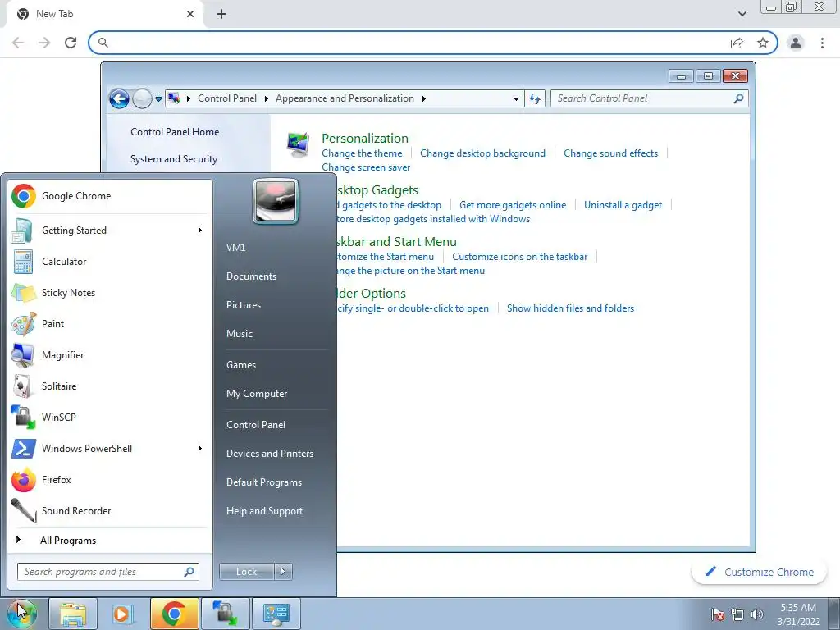Screen dimensions: 840x630
Task: Launch Getting Started from Start menu
Action: click(x=111, y=231)
